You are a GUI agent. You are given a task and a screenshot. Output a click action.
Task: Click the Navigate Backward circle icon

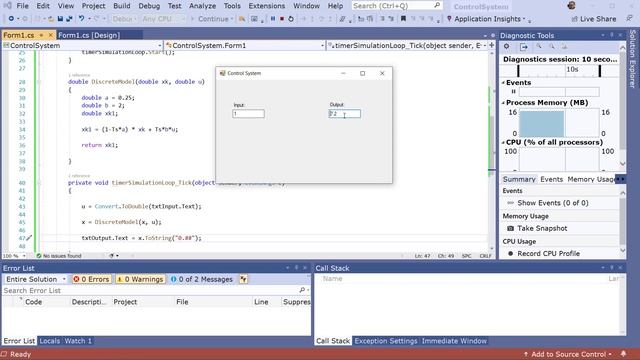(11, 19)
